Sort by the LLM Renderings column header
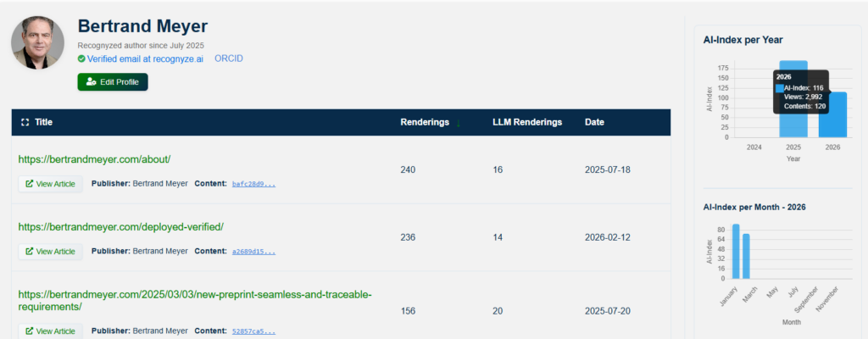The height and width of the screenshot is (339, 868). pyautogui.click(x=526, y=122)
